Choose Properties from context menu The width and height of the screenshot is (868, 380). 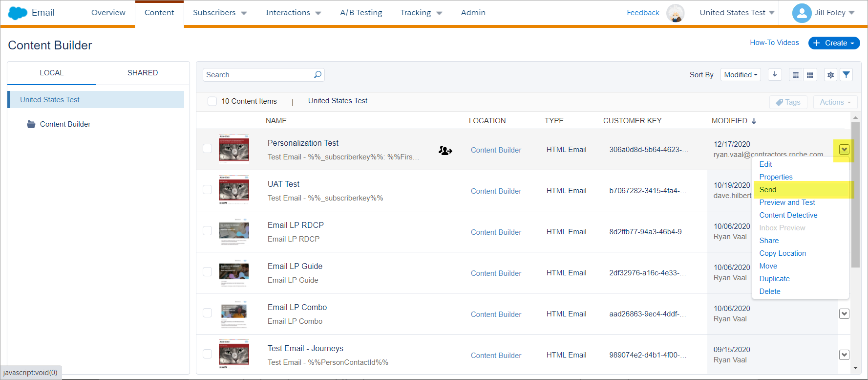[x=776, y=177]
